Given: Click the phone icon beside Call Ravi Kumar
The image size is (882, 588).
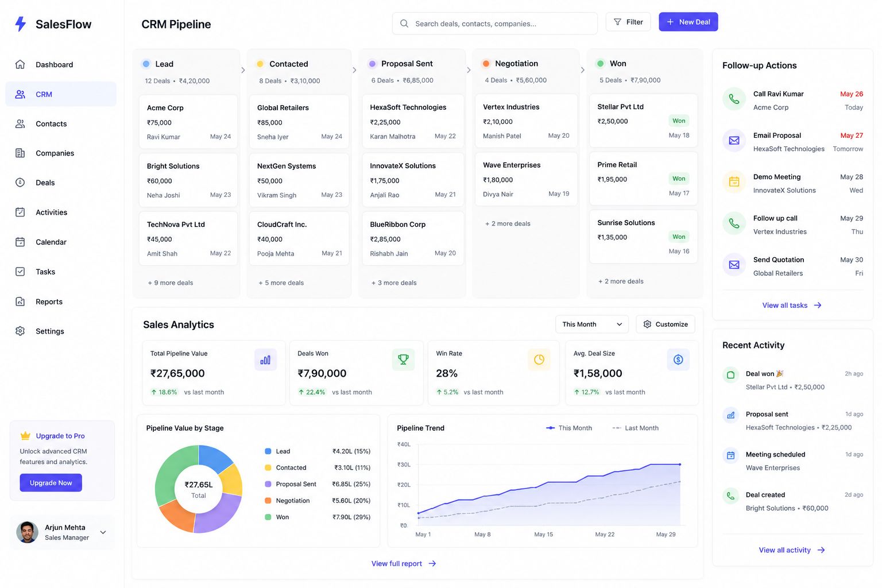Looking at the screenshot, I should (x=734, y=99).
